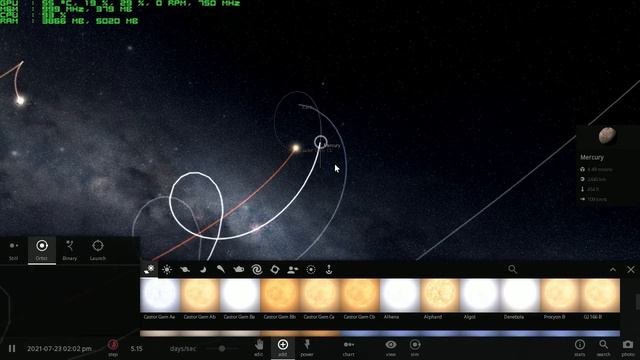This screenshot has height=360, width=640.
Task: Pick the Alhena star thumbnail
Action: click(400, 296)
